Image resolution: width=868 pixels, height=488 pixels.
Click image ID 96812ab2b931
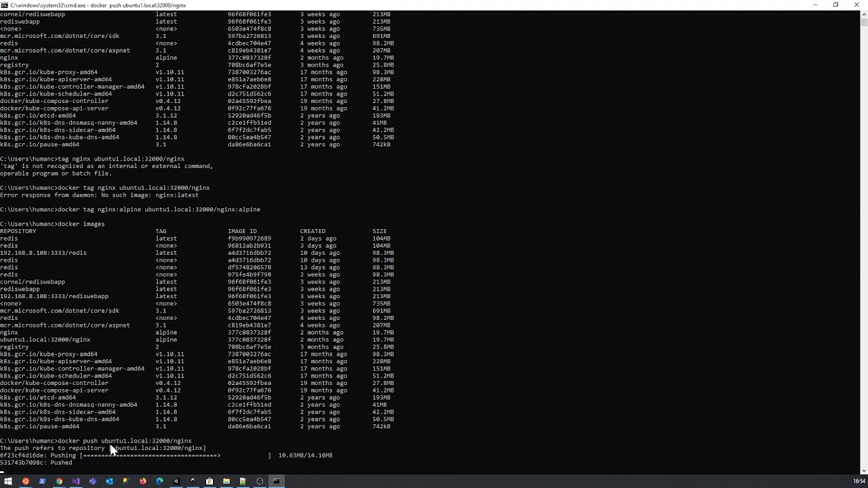point(250,246)
